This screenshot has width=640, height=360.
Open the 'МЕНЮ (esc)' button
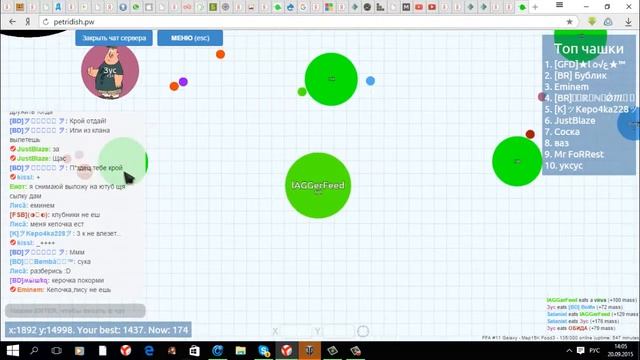(x=190, y=38)
